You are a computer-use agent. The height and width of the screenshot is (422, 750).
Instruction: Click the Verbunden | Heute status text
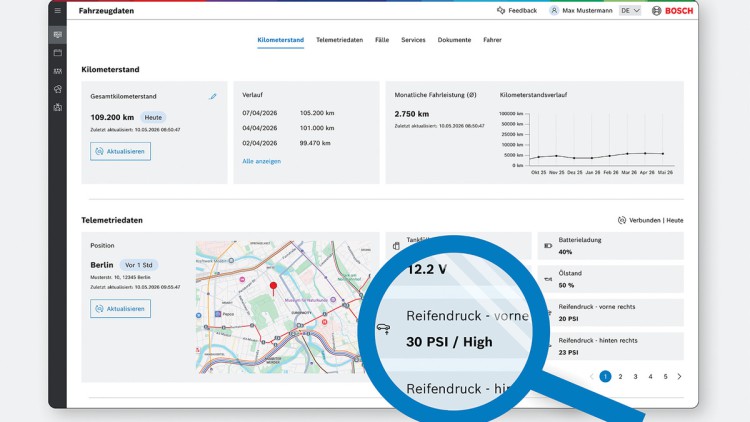coord(656,220)
